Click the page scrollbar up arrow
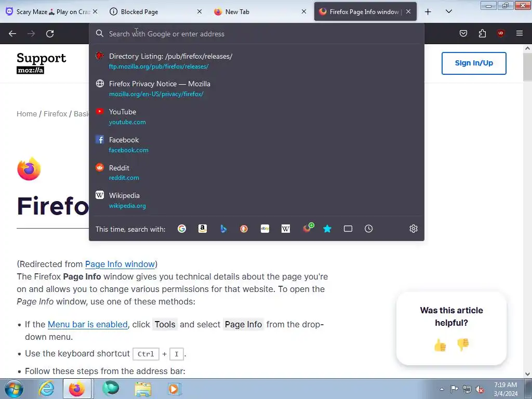This screenshot has height=399, width=532. click(x=527, y=48)
